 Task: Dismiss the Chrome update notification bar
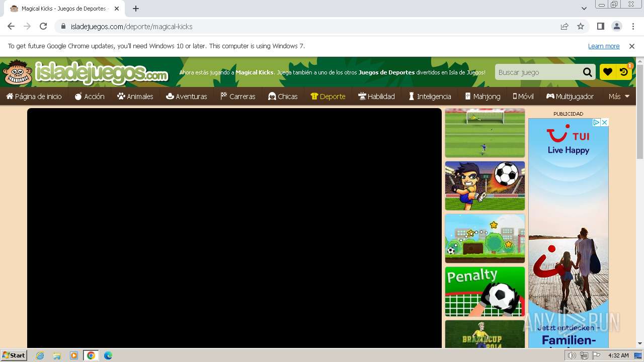[x=632, y=46]
